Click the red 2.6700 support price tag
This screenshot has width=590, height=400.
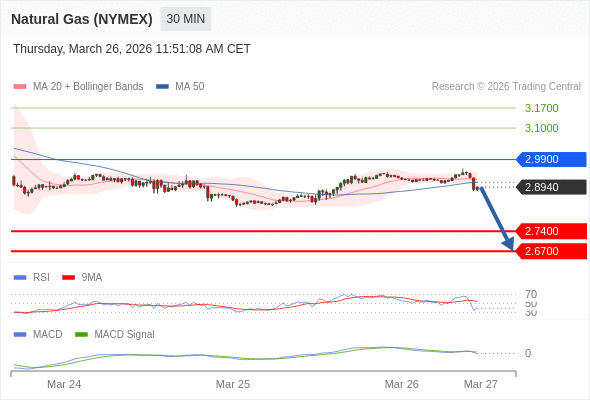click(551, 251)
